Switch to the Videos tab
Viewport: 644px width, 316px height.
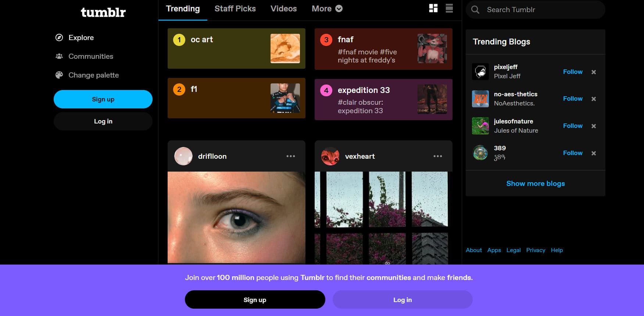(283, 8)
